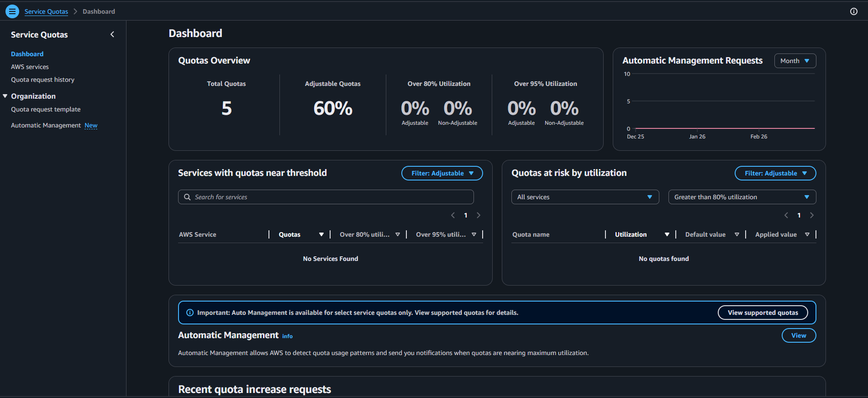Click the info icon in the Important banner

coord(190,313)
